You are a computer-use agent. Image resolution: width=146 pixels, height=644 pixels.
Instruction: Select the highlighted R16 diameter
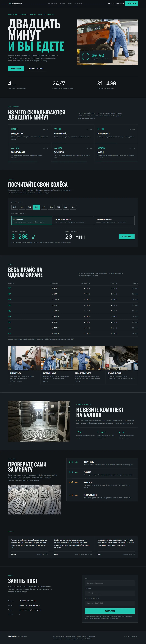tap(36, 207)
